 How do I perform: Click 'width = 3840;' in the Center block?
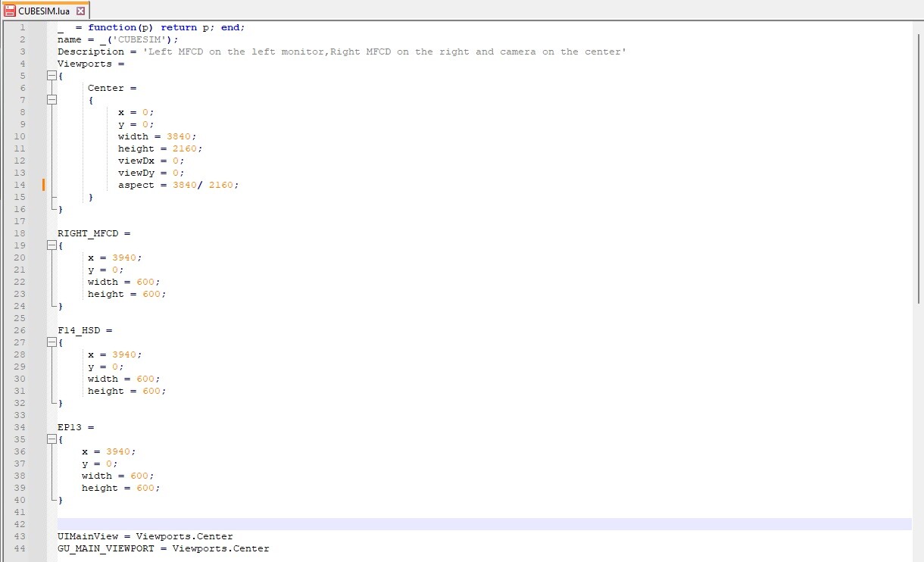click(x=157, y=136)
